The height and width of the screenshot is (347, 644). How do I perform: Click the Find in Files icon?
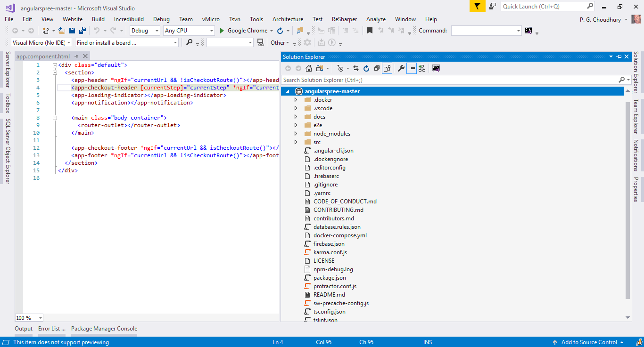pyautogui.click(x=300, y=31)
